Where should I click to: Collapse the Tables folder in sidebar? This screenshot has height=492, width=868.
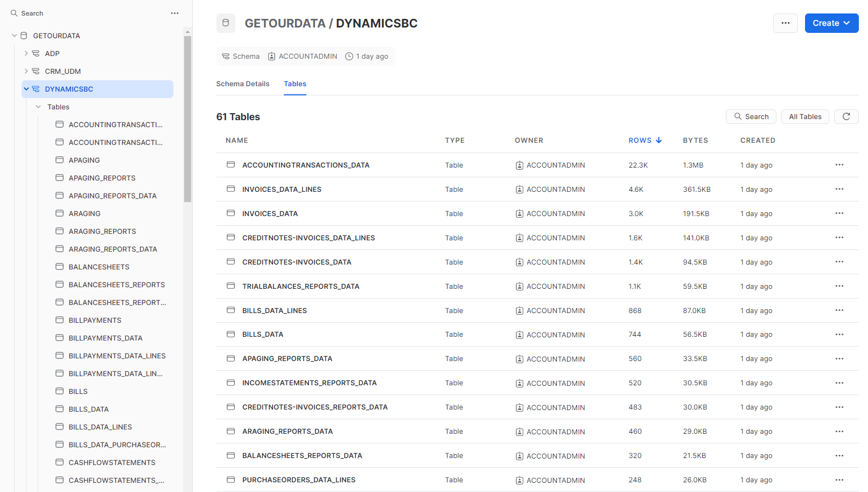[38, 107]
